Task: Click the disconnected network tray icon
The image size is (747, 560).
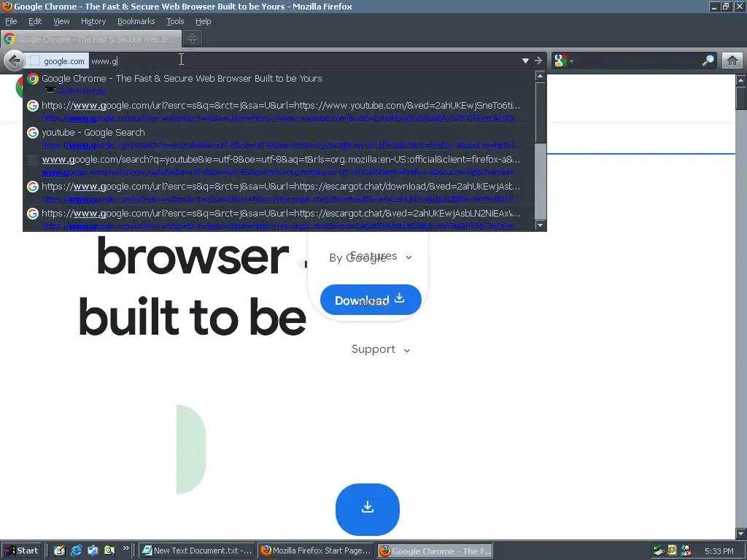Action: (686, 551)
